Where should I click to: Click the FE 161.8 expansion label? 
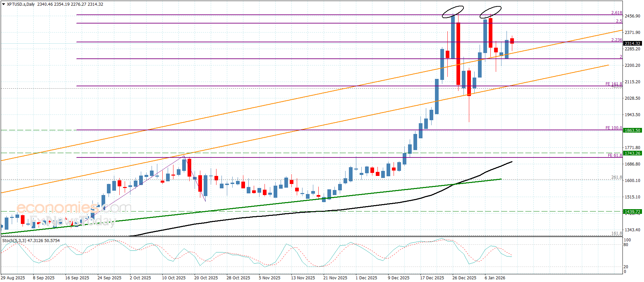click(x=613, y=84)
